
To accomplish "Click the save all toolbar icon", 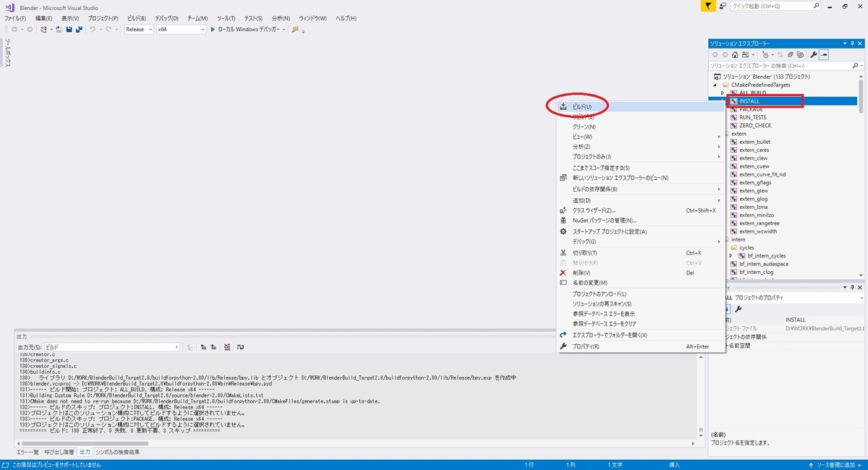I will (x=79, y=30).
